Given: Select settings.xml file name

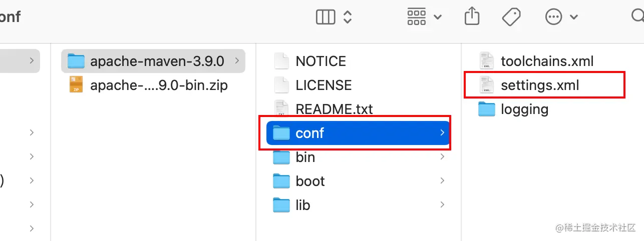Looking at the screenshot, I should 540,85.
